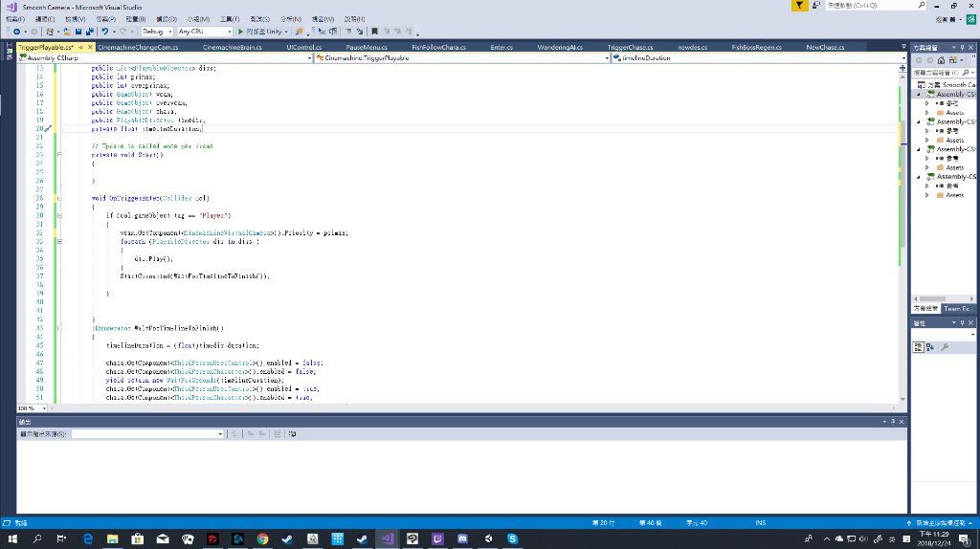Open Google Chrome from the taskbar
Image resolution: width=980 pixels, height=549 pixels.
pyautogui.click(x=262, y=538)
